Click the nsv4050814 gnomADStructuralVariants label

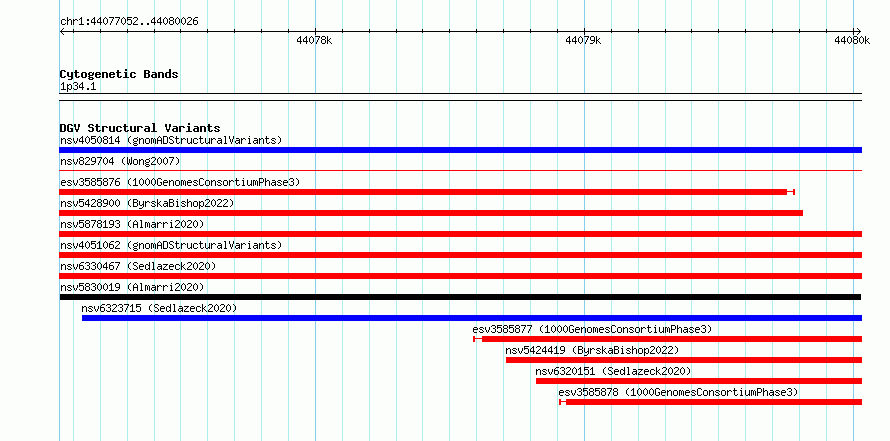pyautogui.click(x=171, y=140)
